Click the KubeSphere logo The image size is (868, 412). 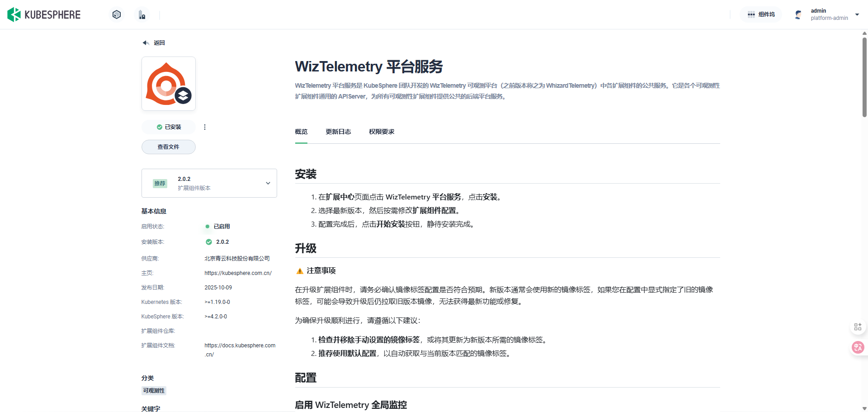click(44, 14)
